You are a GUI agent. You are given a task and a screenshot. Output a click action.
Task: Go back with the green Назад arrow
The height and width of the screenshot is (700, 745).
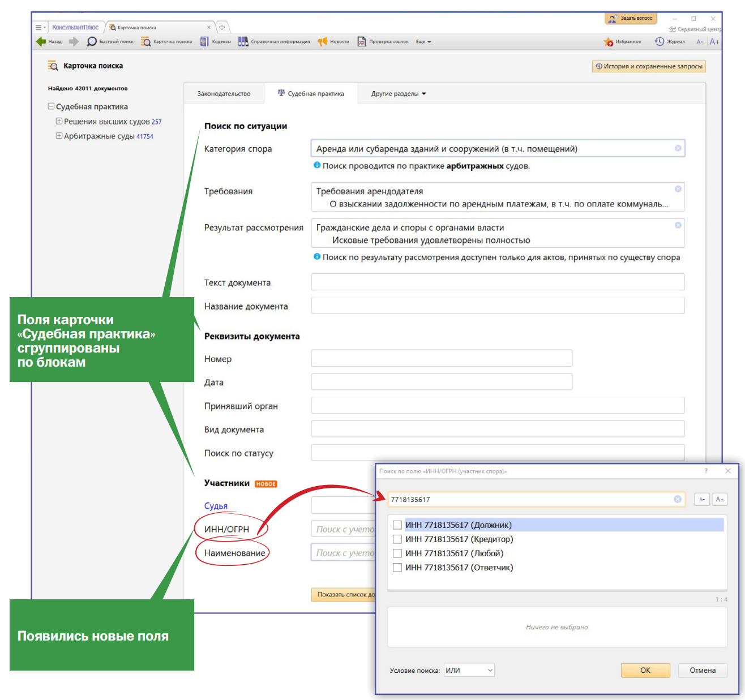pos(49,41)
